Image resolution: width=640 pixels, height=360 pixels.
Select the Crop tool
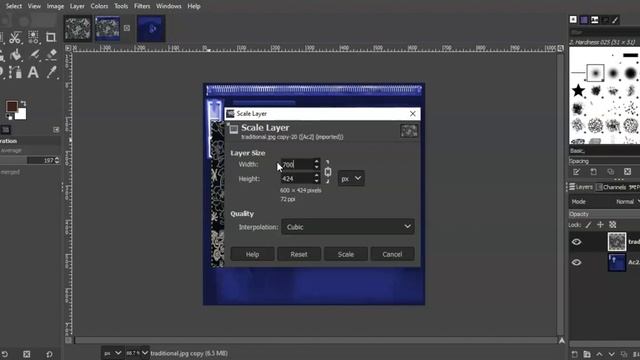pos(51,38)
